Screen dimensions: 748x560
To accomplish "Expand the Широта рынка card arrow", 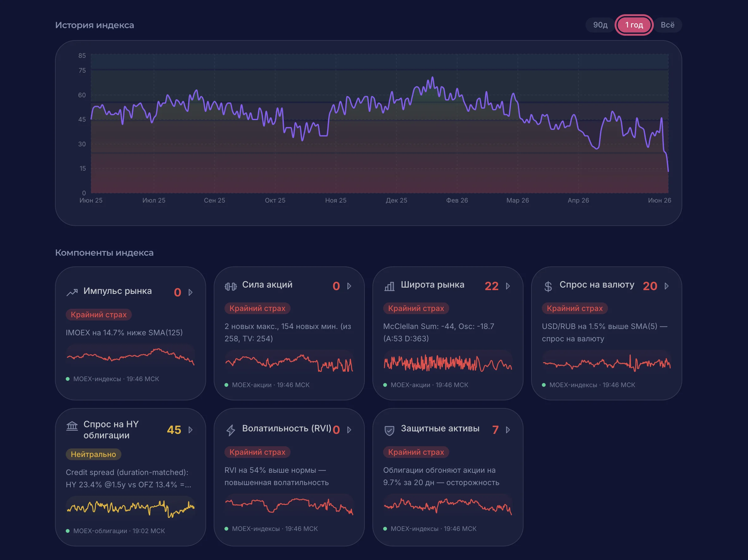I will click(x=508, y=286).
